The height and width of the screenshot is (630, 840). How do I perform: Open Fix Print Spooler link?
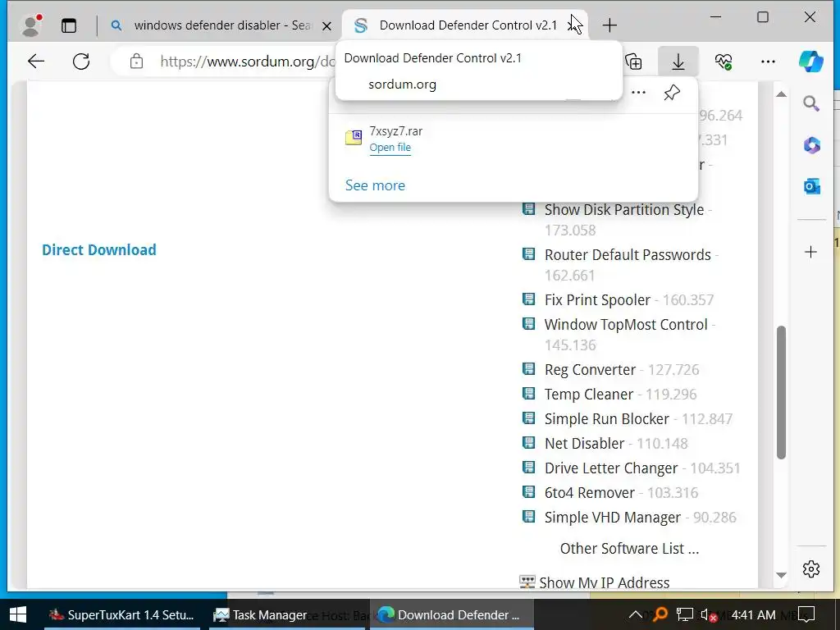[597, 300]
